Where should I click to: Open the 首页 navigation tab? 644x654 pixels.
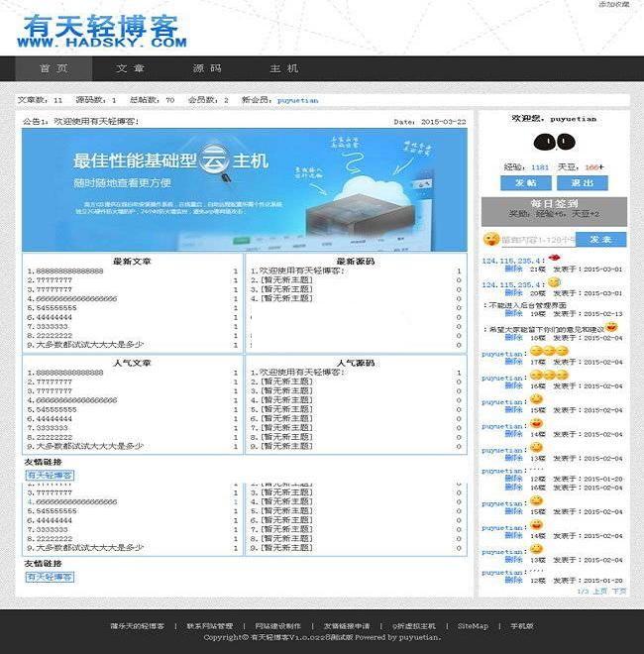(54, 68)
